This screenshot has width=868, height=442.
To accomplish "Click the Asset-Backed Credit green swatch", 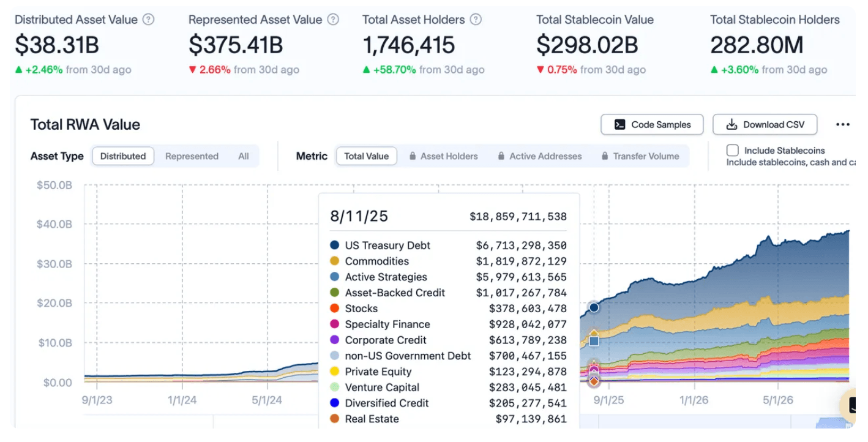I will pos(334,293).
